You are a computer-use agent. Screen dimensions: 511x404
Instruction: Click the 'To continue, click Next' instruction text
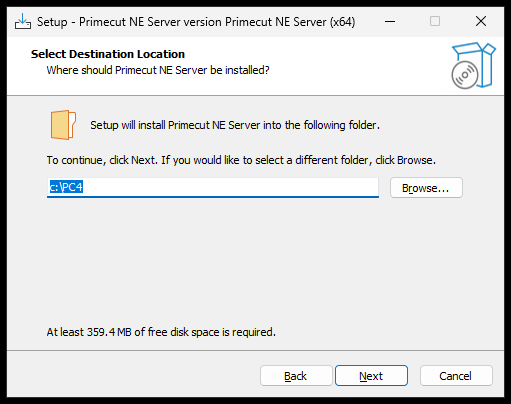241,160
